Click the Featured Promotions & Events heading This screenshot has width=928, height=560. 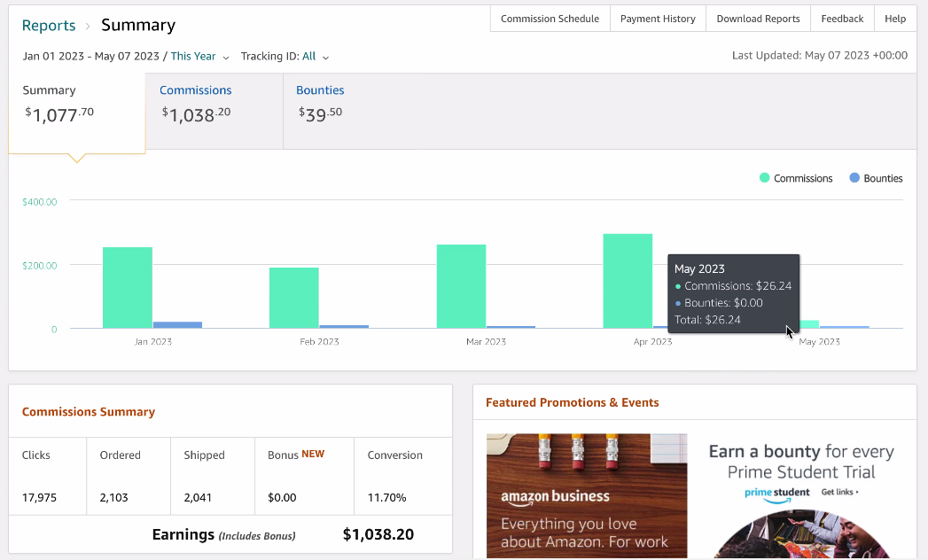coord(573,402)
